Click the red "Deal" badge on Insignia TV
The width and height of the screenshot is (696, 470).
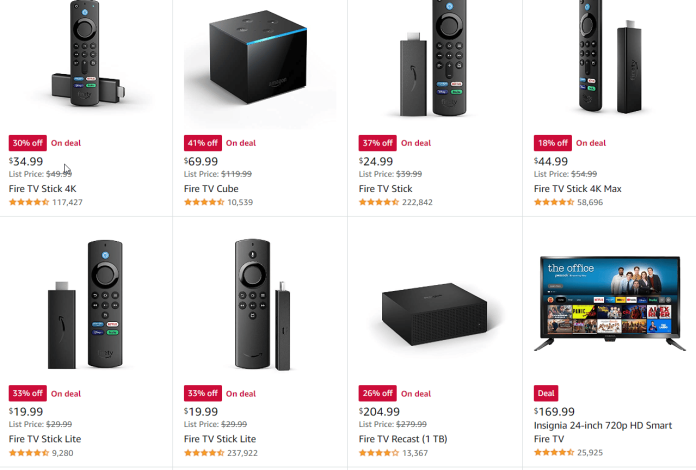coord(546,393)
